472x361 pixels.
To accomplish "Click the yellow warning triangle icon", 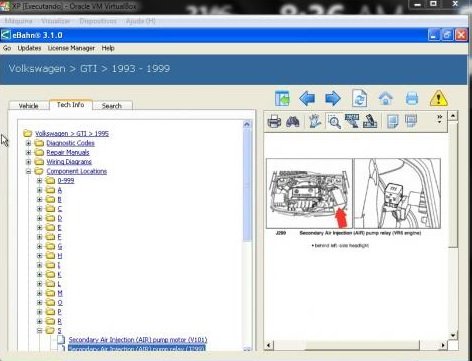I will pyautogui.click(x=438, y=98).
